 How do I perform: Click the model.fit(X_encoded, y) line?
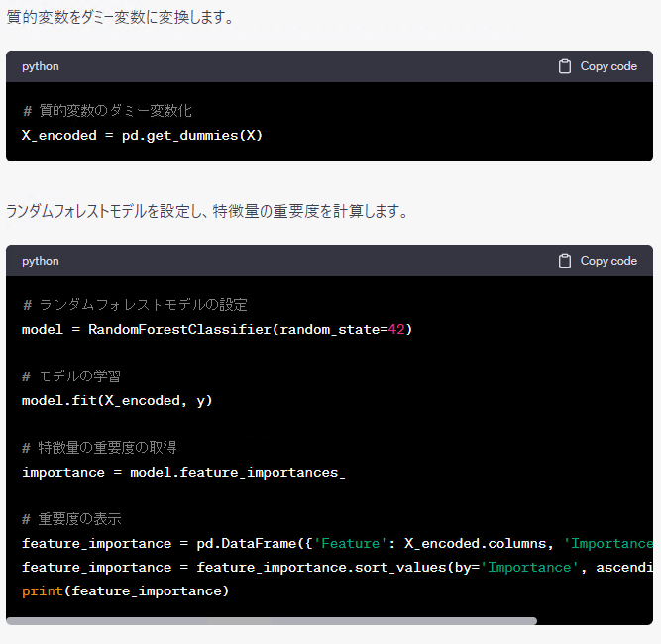click(117, 400)
